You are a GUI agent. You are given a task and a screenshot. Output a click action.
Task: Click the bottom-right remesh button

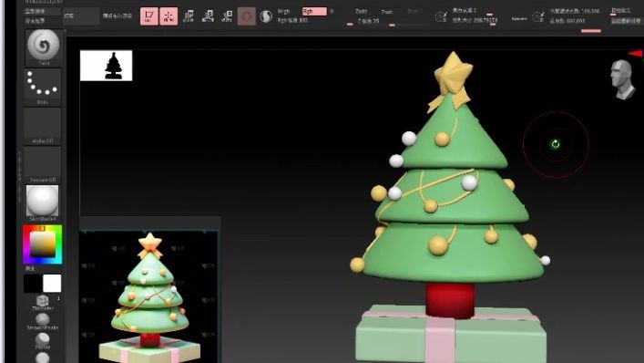626,21
